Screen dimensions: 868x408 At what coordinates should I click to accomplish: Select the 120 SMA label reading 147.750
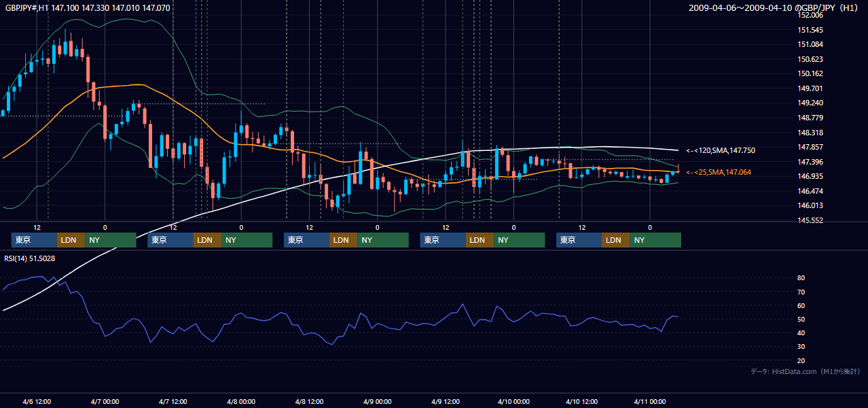point(721,150)
